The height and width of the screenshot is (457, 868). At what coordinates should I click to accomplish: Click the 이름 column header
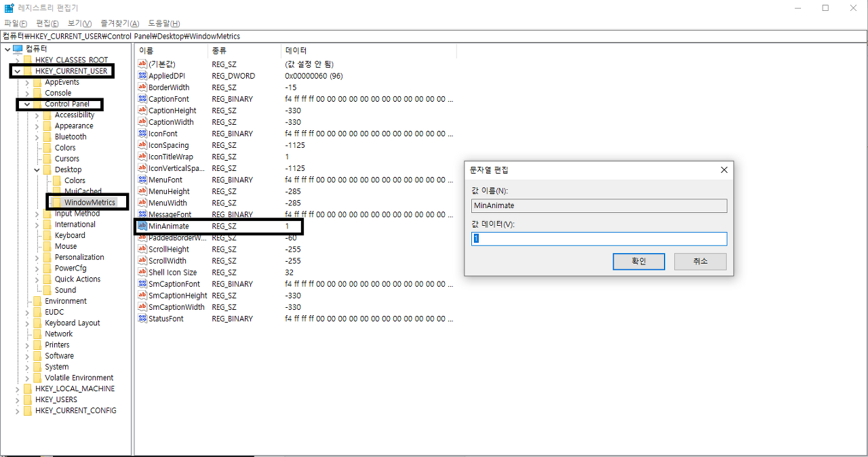[172, 51]
